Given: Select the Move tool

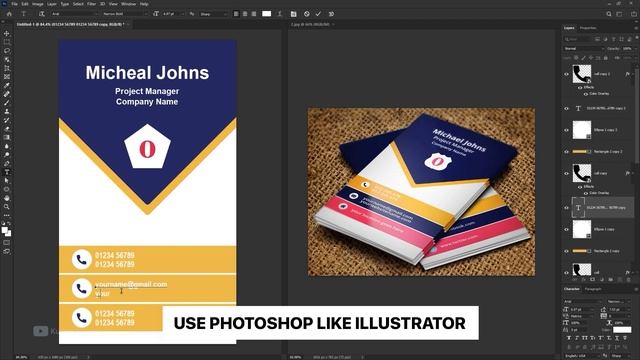Looking at the screenshot, I should point(7,33).
